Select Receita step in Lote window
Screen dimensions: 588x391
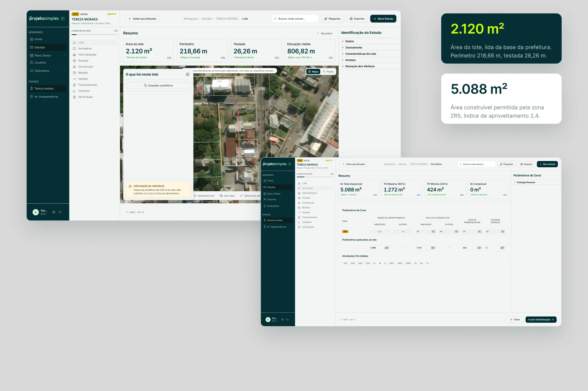tap(94, 73)
